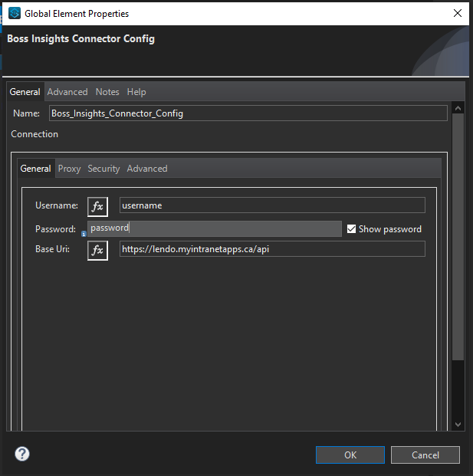Click the scrollbar down arrow
Image resolution: width=473 pixels, height=476 pixels.
[458, 424]
